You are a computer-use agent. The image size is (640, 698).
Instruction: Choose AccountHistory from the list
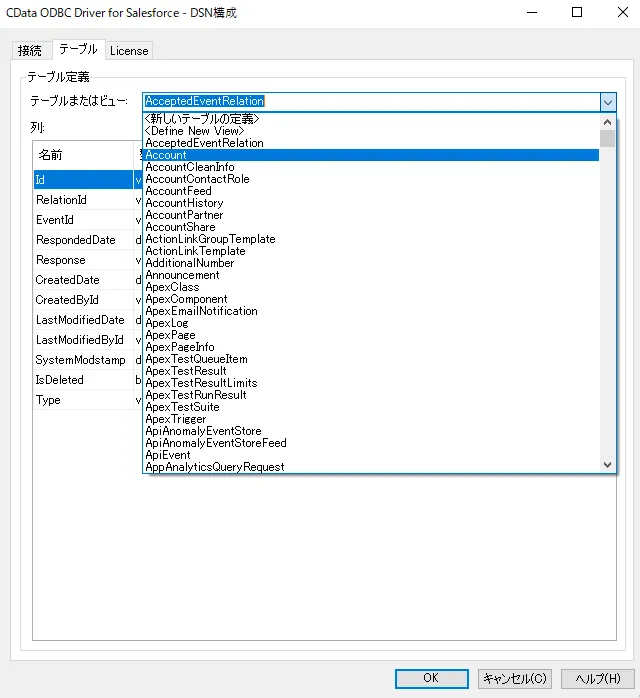coord(184,203)
